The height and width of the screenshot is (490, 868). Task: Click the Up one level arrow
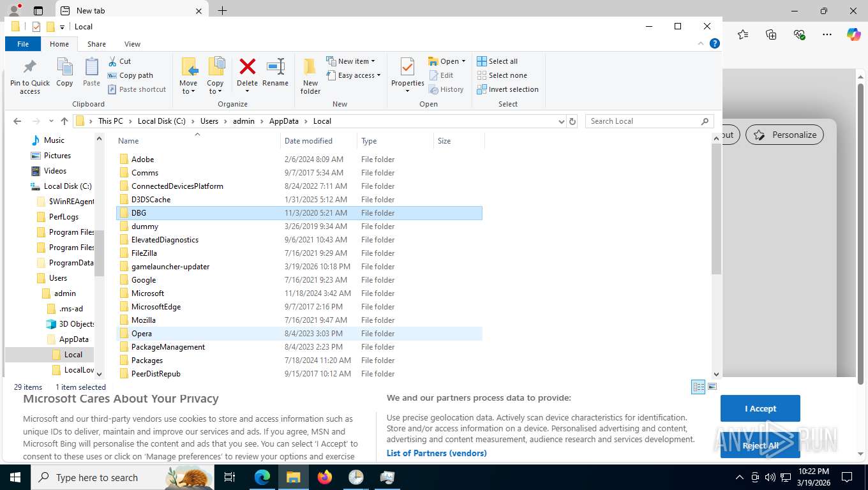(x=64, y=121)
